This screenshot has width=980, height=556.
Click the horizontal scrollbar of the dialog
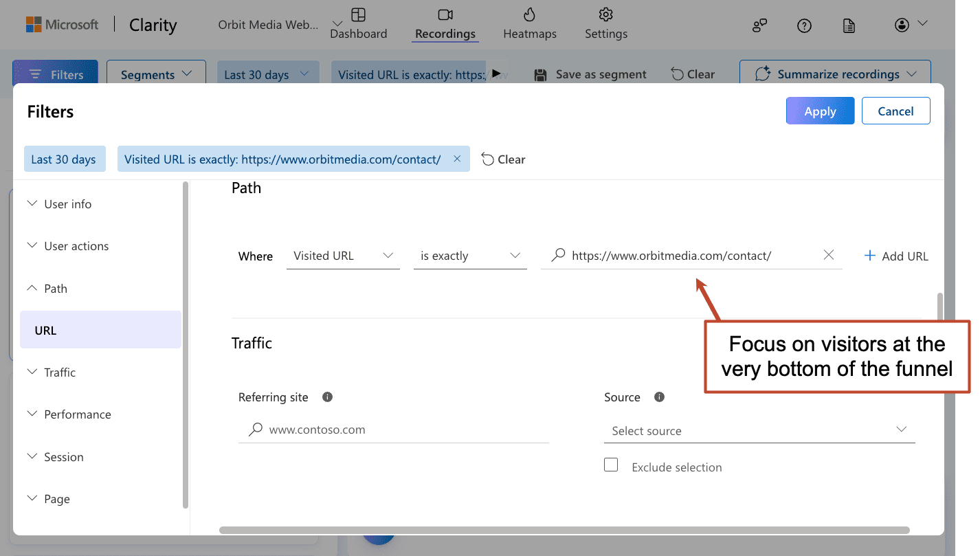564,530
